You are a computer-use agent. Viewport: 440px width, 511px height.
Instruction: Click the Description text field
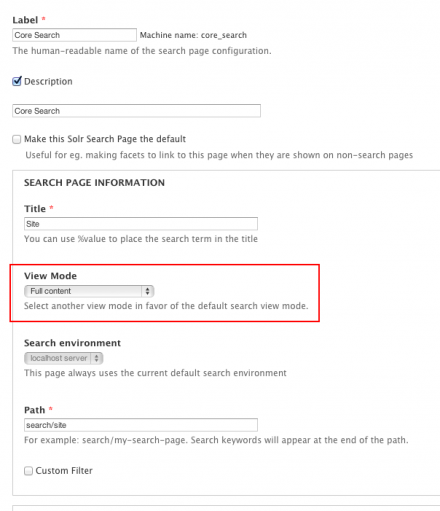click(136, 111)
